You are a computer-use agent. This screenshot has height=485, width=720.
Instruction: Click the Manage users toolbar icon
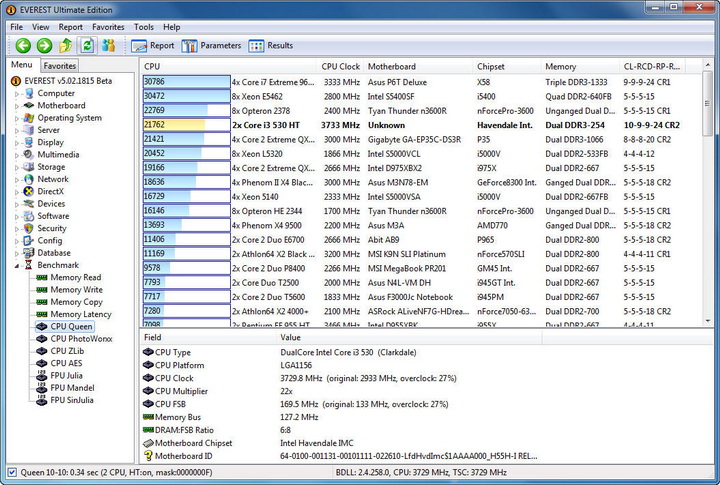(x=108, y=45)
